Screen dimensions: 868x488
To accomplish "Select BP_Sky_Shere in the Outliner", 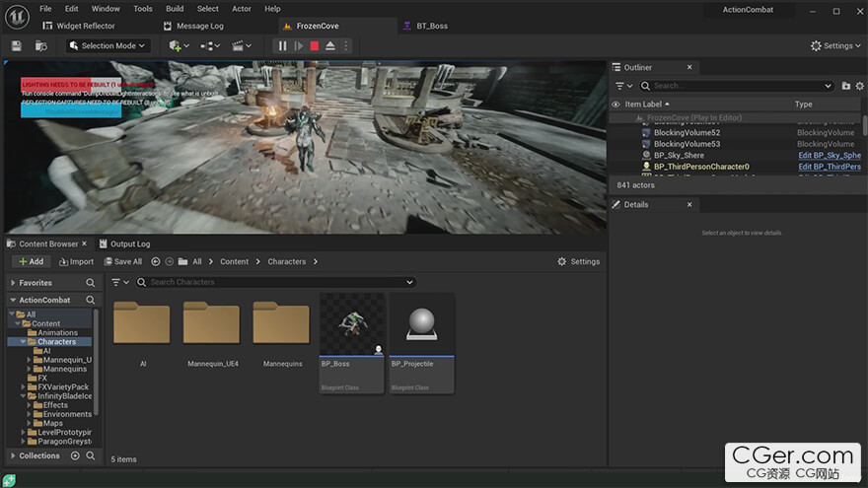I will point(679,156).
